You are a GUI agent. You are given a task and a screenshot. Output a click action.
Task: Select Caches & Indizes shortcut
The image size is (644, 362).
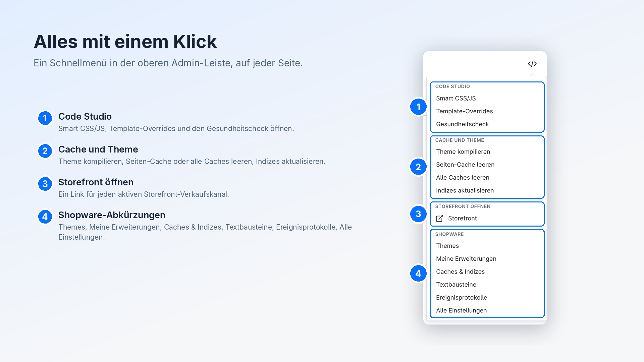point(460,272)
